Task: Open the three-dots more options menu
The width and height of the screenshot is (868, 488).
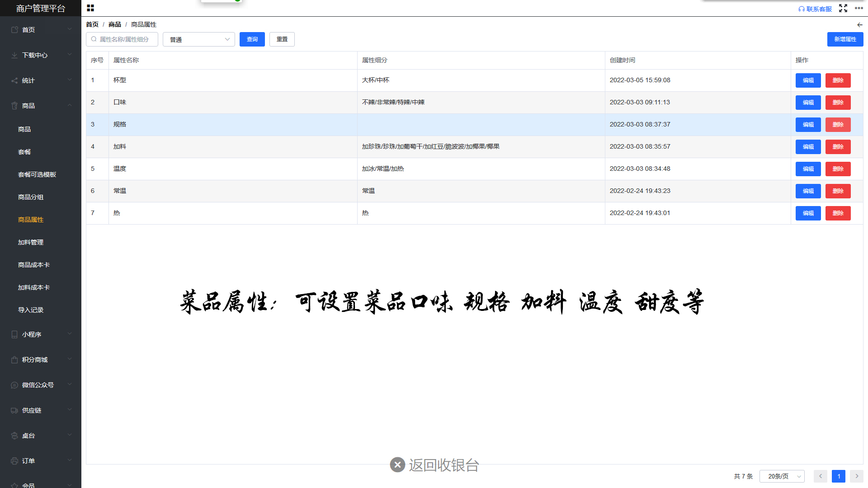Action: tap(859, 8)
